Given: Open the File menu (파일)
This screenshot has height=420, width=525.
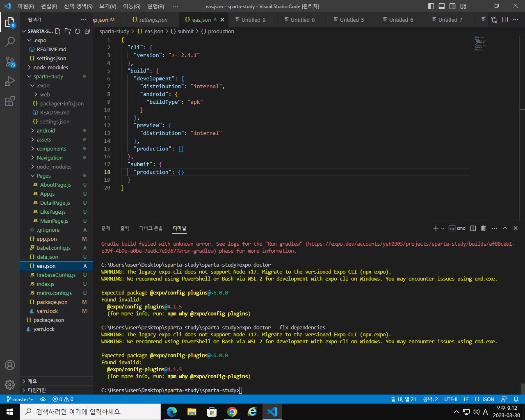Looking at the screenshot, I should 26,6.
